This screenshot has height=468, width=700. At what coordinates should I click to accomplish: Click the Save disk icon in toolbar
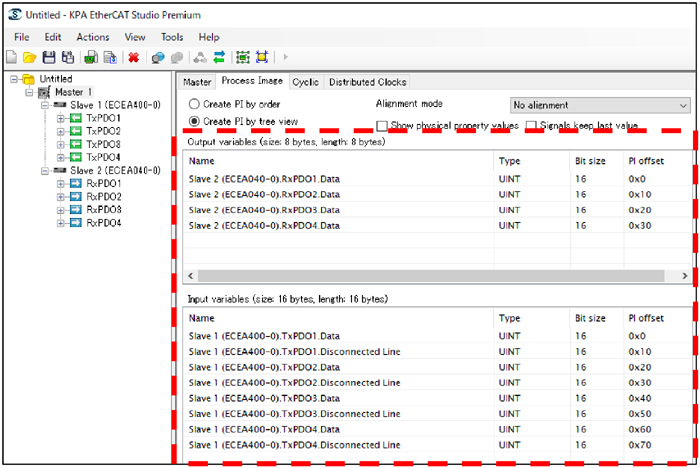tap(49, 57)
